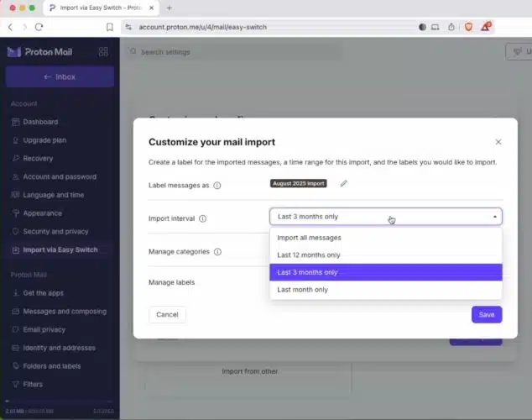The image size is (532, 420).
Task: Click the Search settings input field
Action: tap(235, 52)
